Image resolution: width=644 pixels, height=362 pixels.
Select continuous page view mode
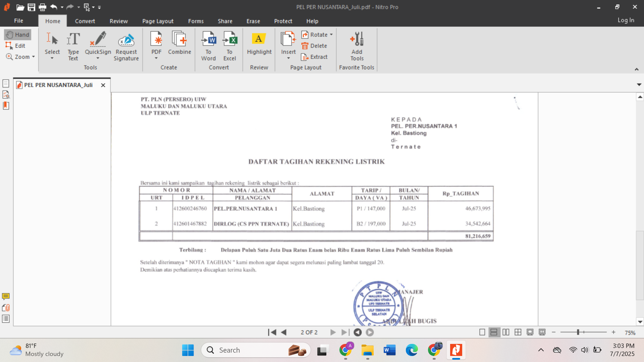pyautogui.click(x=494, y=332)
